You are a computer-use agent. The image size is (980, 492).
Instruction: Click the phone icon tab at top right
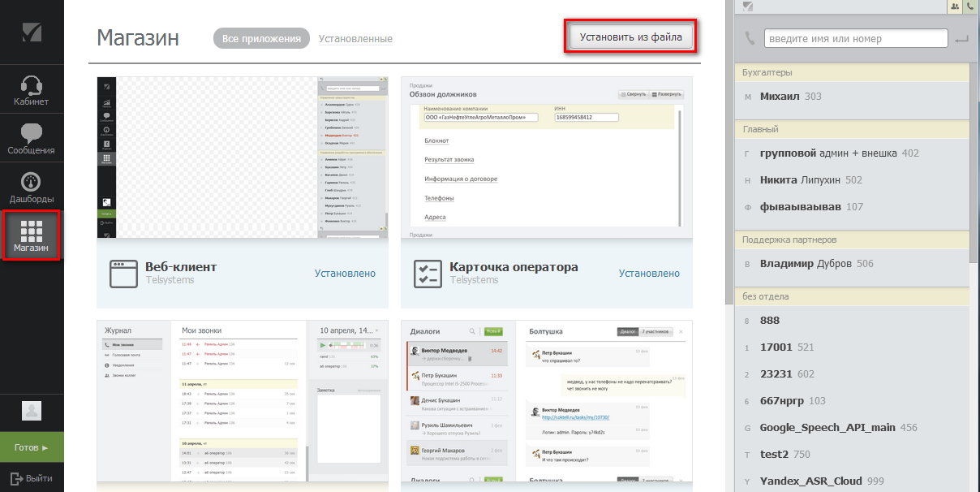(x=969, y=6)
